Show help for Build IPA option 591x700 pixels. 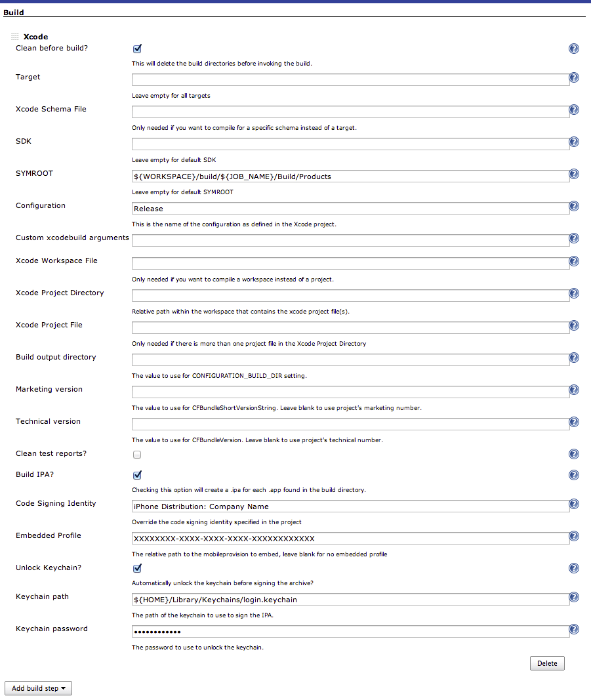click(574, 475)
